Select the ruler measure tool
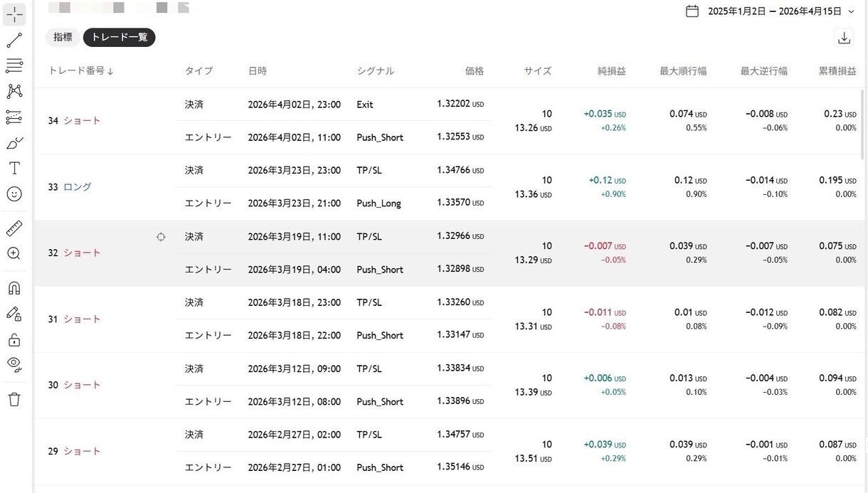868x493 pixels. (14, 228)
